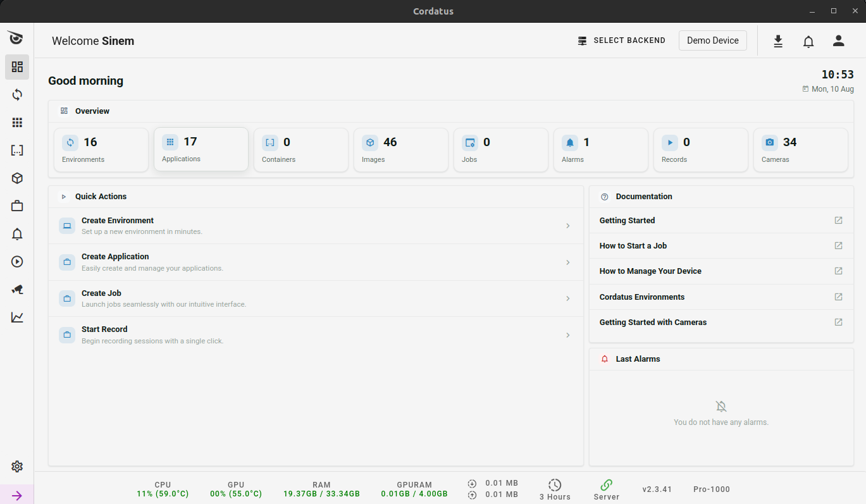Click the red Last Alarms bell icon
866x504 pixels.
tap(604, 359)
